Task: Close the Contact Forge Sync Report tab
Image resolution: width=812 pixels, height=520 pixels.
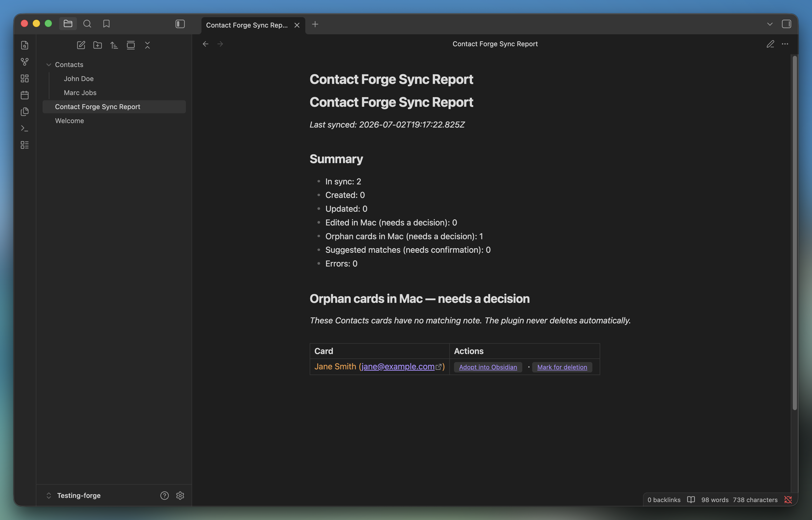Action: click(x=297, y=25)
